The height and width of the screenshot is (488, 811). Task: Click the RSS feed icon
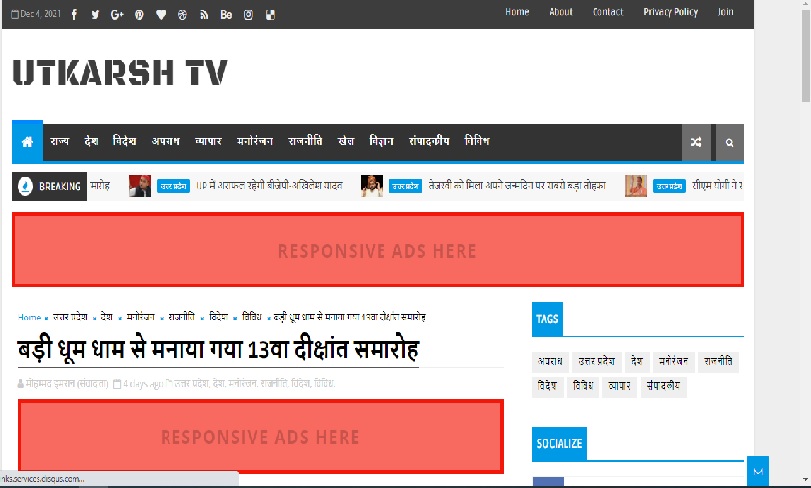(204, 14)
